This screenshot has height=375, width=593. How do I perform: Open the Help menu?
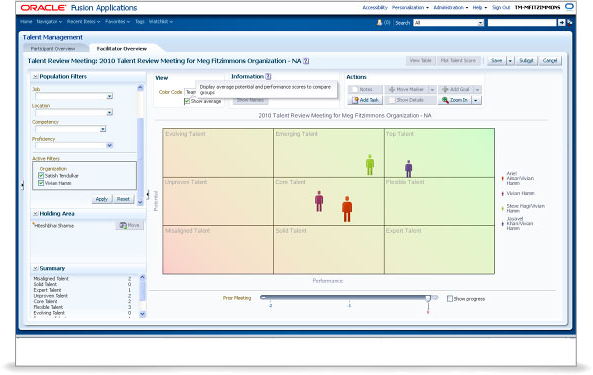480,8
